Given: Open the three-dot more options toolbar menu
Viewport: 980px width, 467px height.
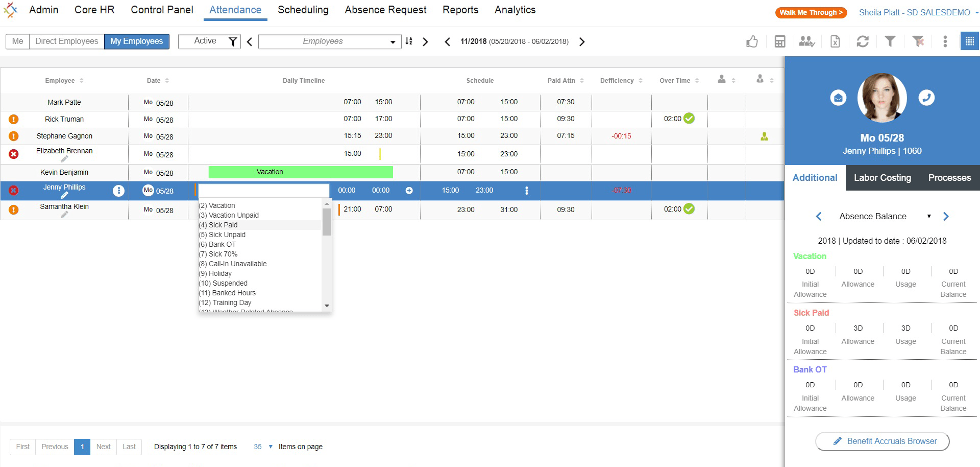Looking at the screenshot, I should [x=945, y=41].
